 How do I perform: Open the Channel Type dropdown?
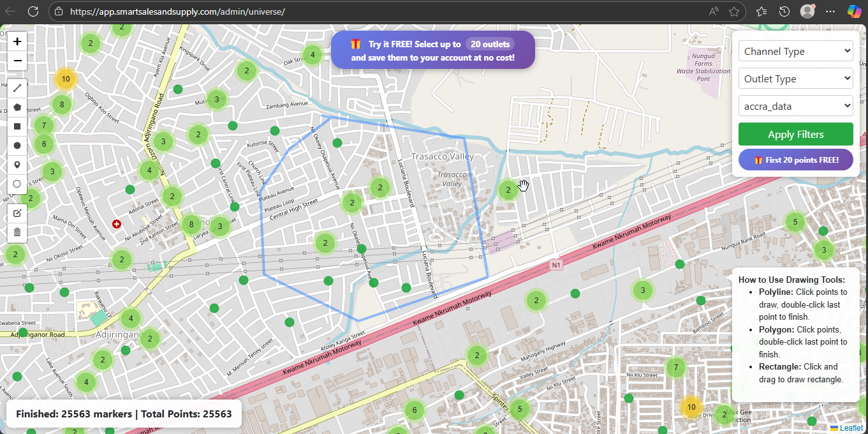click(795, 50)
